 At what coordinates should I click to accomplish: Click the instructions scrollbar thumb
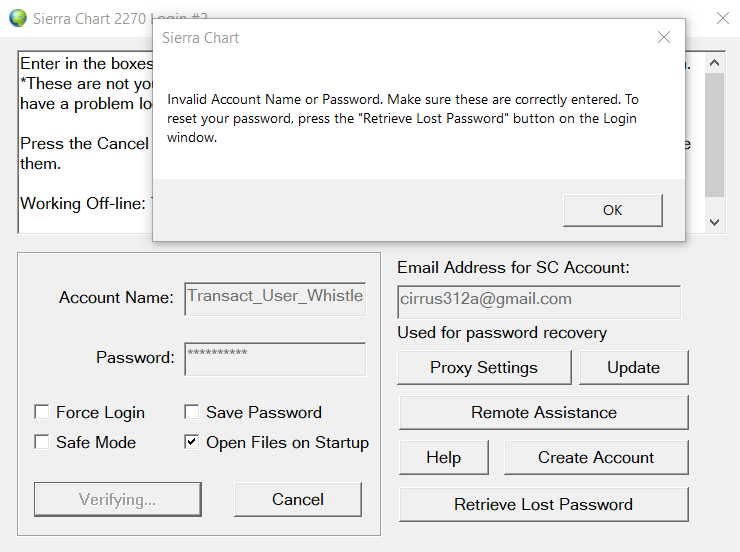coord(715,134)
